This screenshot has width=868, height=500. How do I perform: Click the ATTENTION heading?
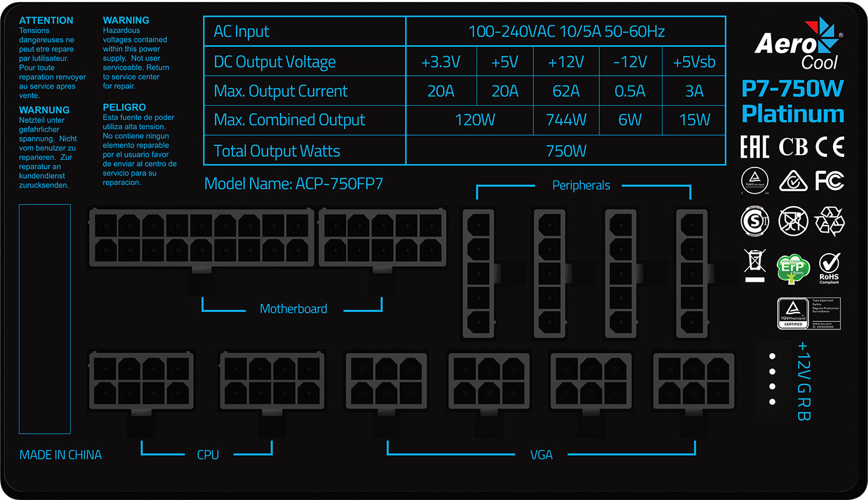pyautogui.click(x=46, y=21)
